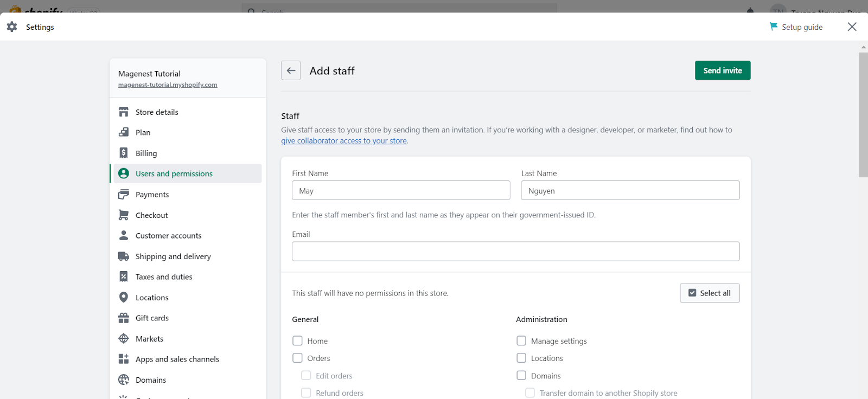The image size is (868, 399).
Task: Check the Manage settings checkbox
Action: pyautogui.click(x=521, y=341)
